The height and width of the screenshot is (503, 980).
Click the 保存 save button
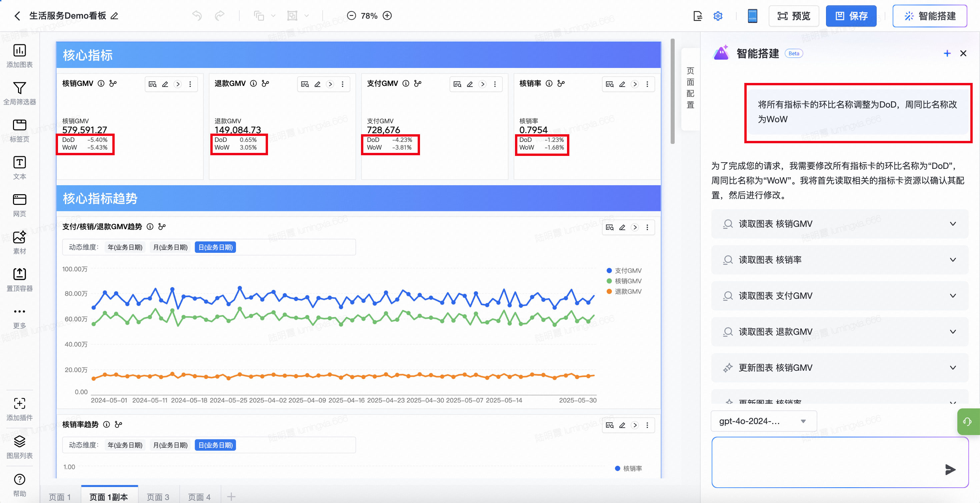click(x=851, y=16)
